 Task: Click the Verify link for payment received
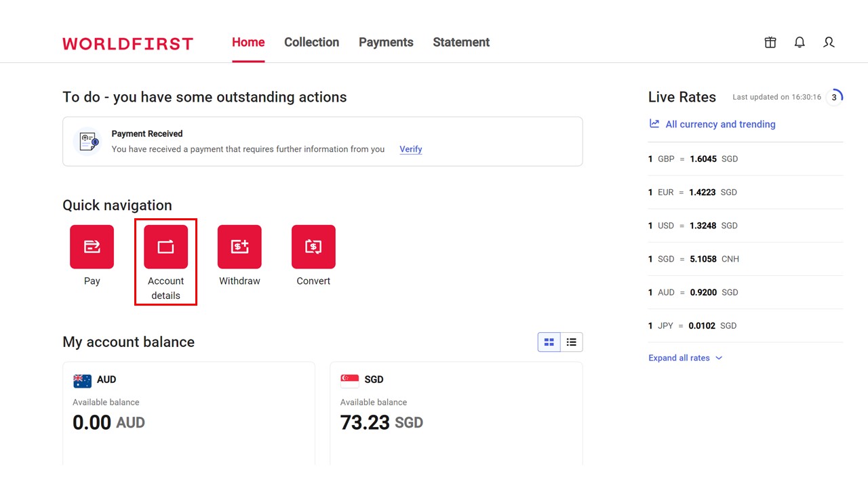click(410, 149)
